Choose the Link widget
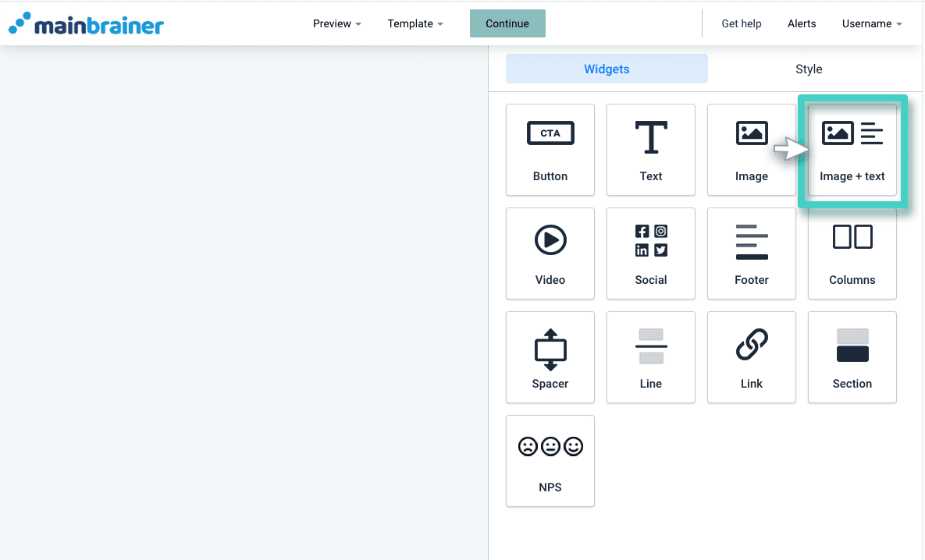 click(751, 357)
